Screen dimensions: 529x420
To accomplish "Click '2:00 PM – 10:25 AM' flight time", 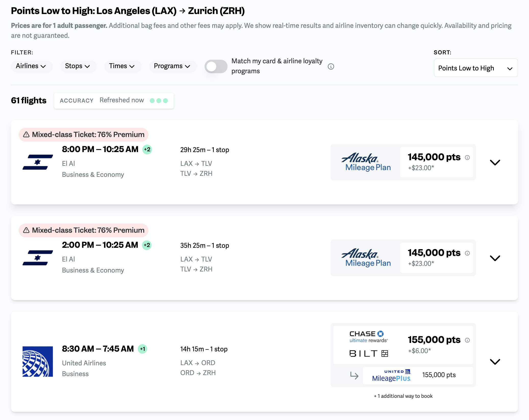I will point(100,245).
